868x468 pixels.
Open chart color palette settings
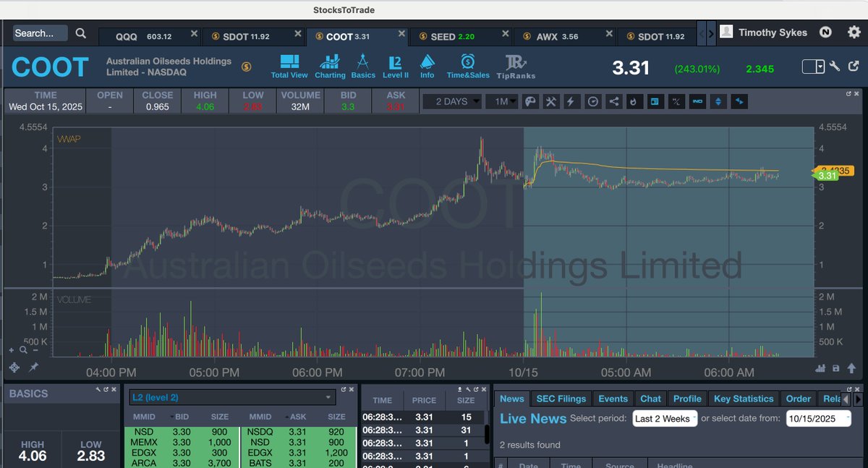pos(529,102)
